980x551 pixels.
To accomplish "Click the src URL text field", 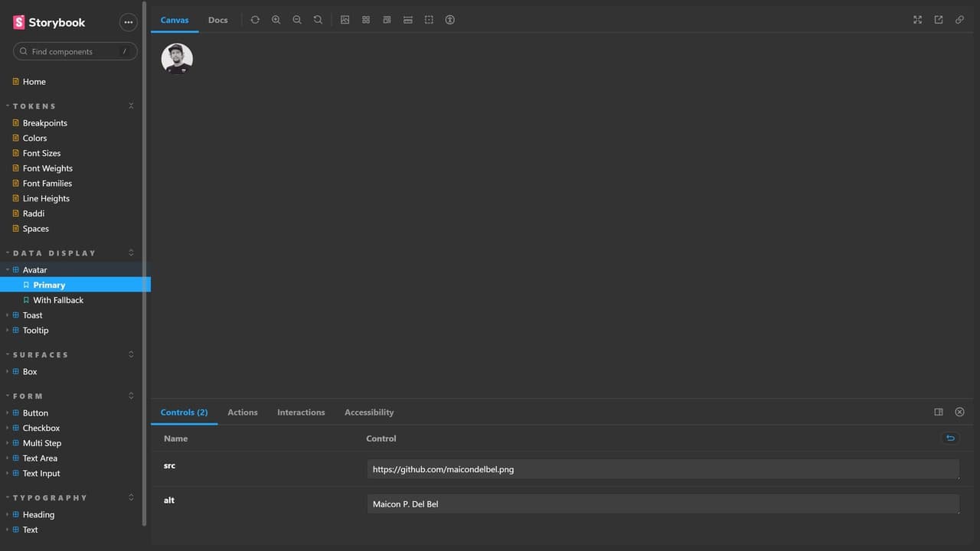I will (662, 470).
